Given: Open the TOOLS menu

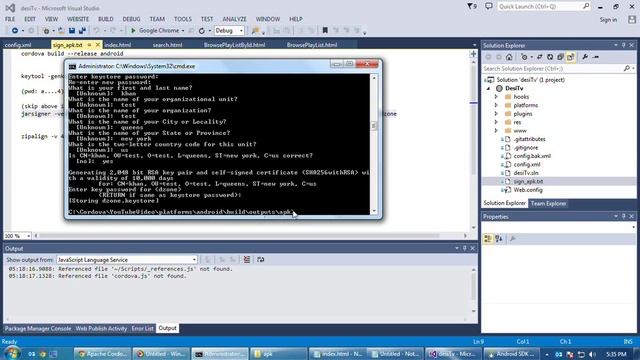Looking at the screenshot, I should pyautogui.click(x=182, y=19).
